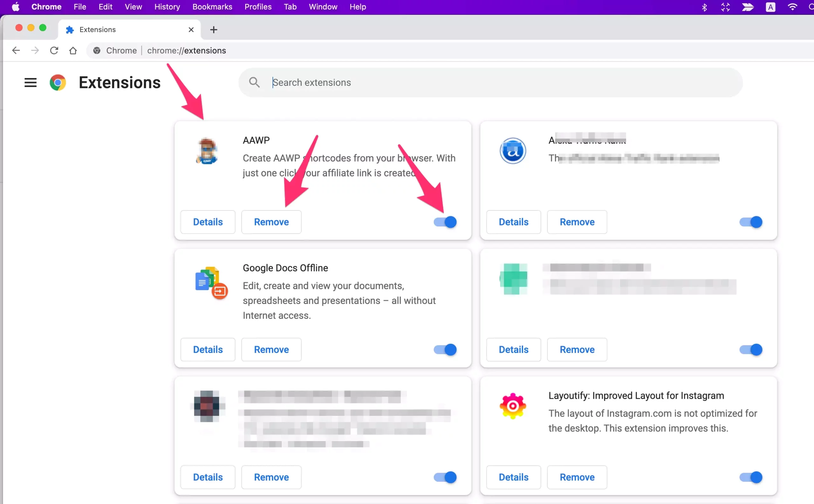The width and height of the screenshot is (814, 504).
Task: Toggle off the blurred green-icon extension
Action: point(751,350)
